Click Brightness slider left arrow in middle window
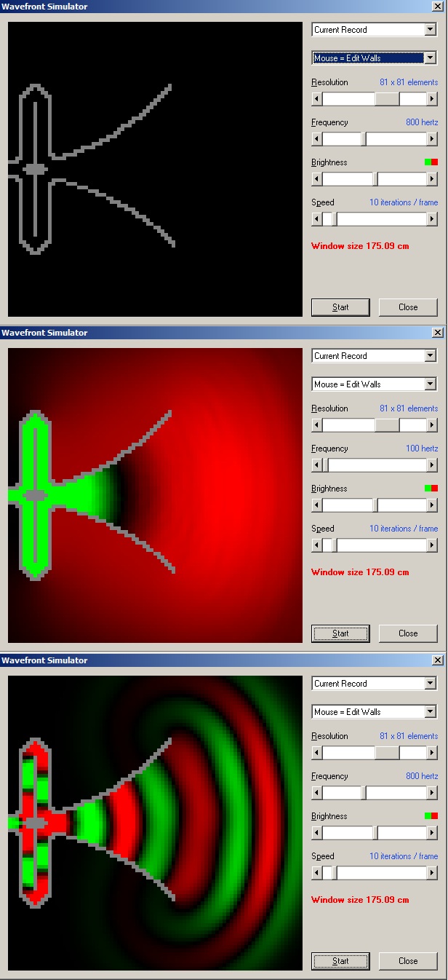 317,505
